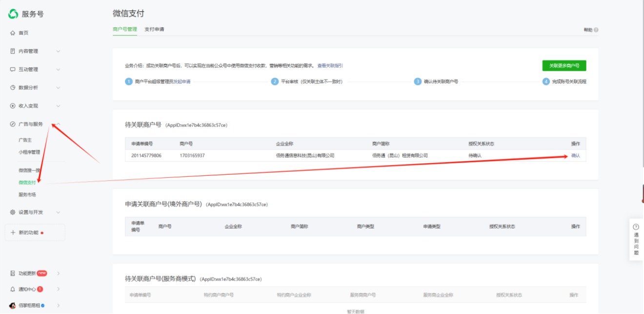Open the 功能更新 arrow
644x314 pixels.
click(58, 273)
